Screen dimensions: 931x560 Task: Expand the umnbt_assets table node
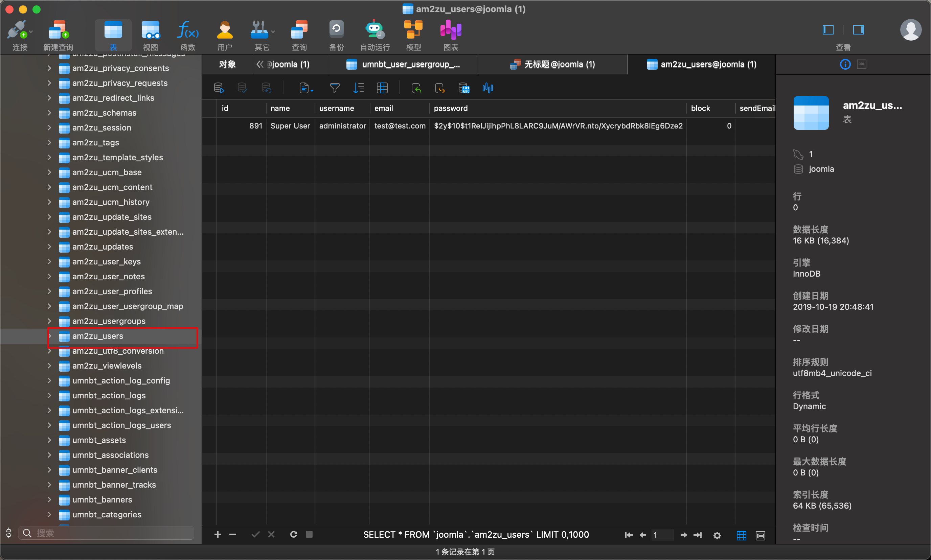(x=49, y=440)
